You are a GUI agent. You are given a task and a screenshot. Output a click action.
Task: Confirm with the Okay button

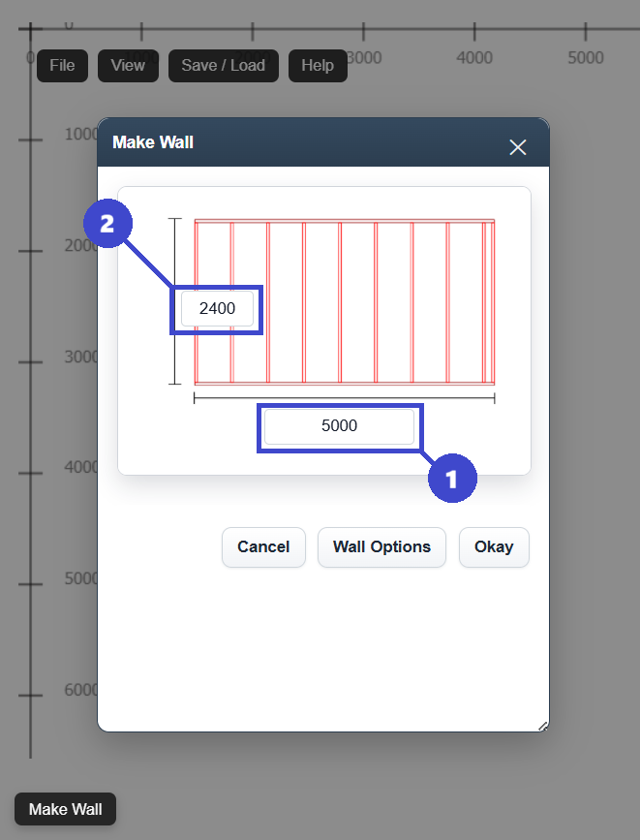pos(494,547)
